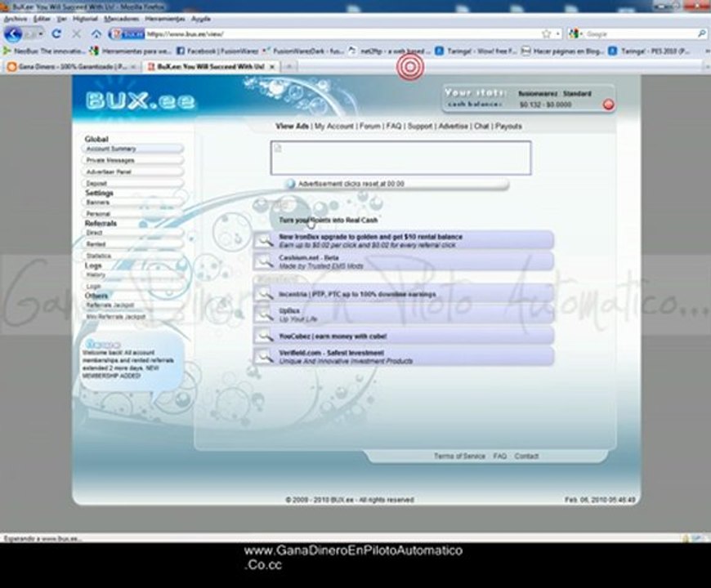
Task: Open the address bar history dropdown arrow
Action: tap(557, 34)
